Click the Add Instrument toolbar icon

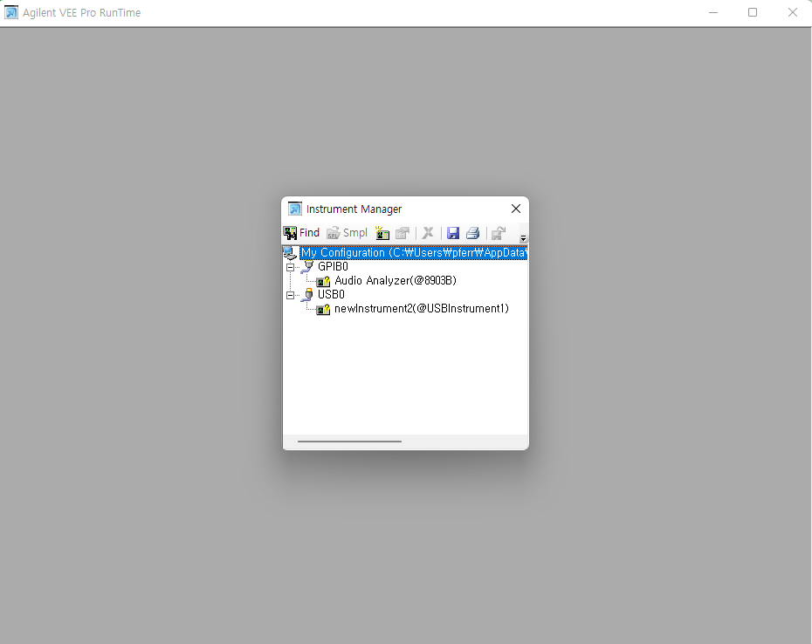click(x=382, y=233)
